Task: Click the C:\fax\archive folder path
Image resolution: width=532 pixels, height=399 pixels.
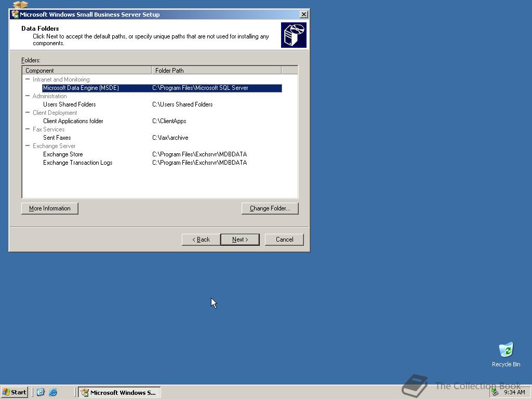Action: pyautogui.click(x=170, y=138)
